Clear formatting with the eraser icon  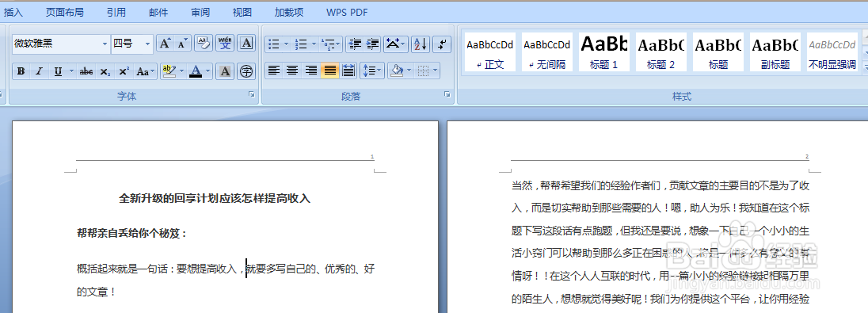(204, 44)
